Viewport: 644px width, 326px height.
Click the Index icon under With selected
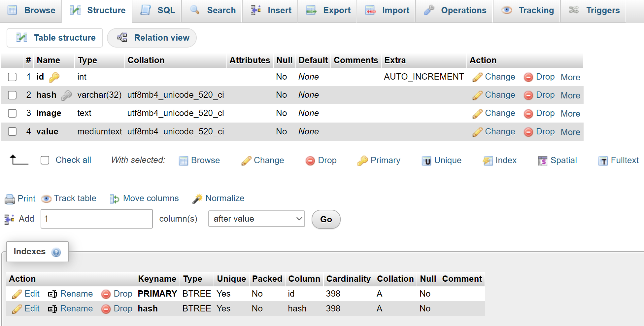[488, 161]
